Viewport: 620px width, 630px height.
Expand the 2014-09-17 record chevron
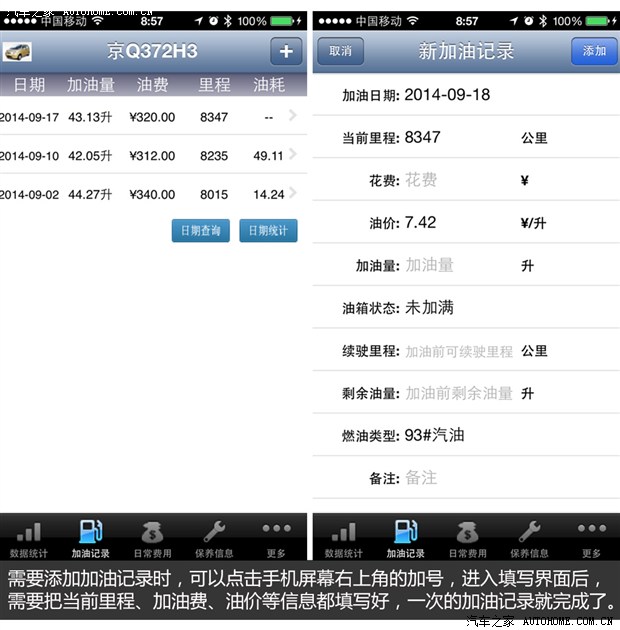292,115
